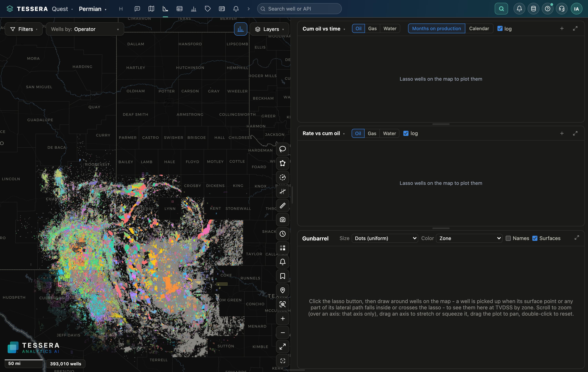588x372 pixels.
Task: Click the IA user avatar button
Action: point(576,9)
